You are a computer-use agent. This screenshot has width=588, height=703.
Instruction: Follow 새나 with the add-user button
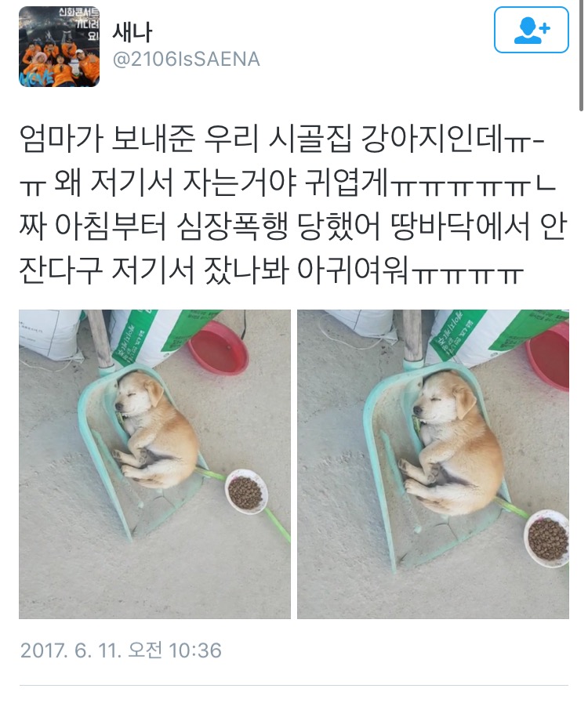[531, 30]
